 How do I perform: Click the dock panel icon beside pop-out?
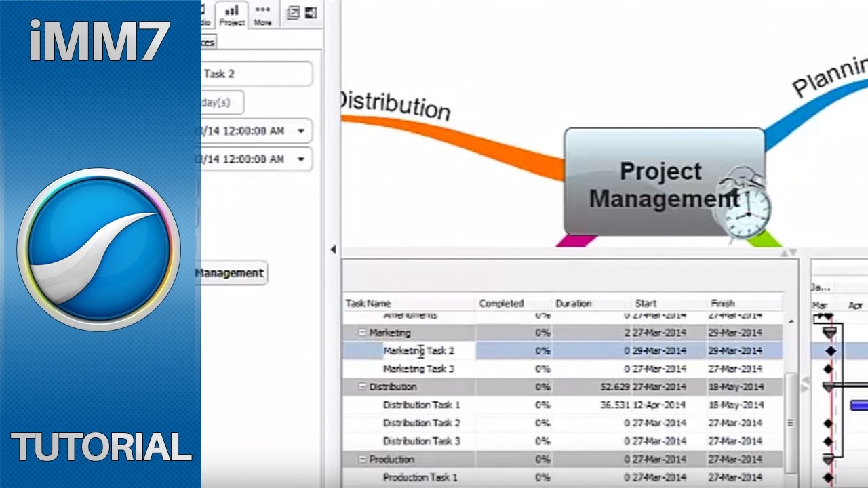311,13
